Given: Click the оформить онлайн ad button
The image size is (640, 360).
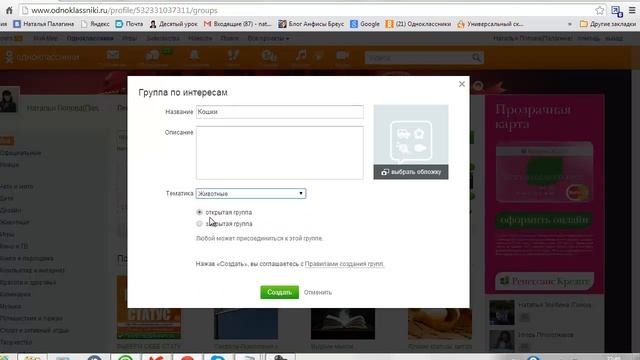Looking at the screenshot, I should click(544, 220).
